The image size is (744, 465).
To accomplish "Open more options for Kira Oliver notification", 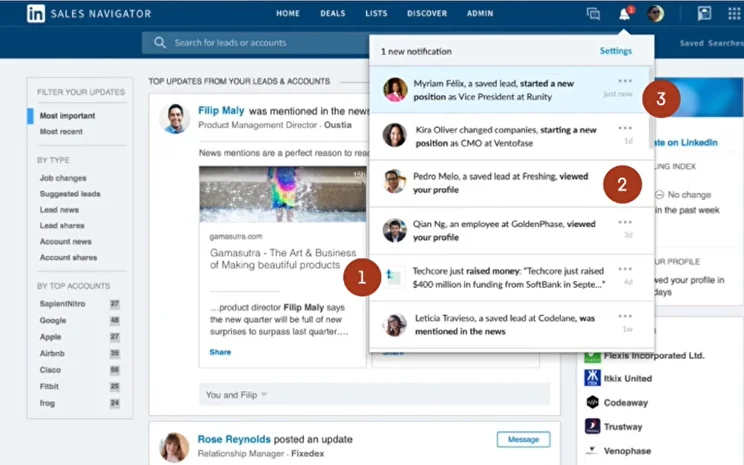I will (625, 128).
